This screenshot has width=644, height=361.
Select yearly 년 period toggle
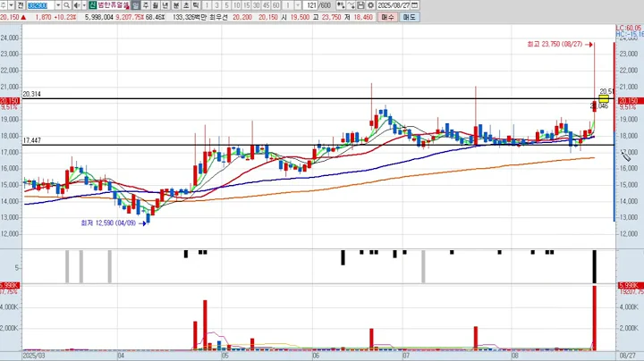pos(165,5)
